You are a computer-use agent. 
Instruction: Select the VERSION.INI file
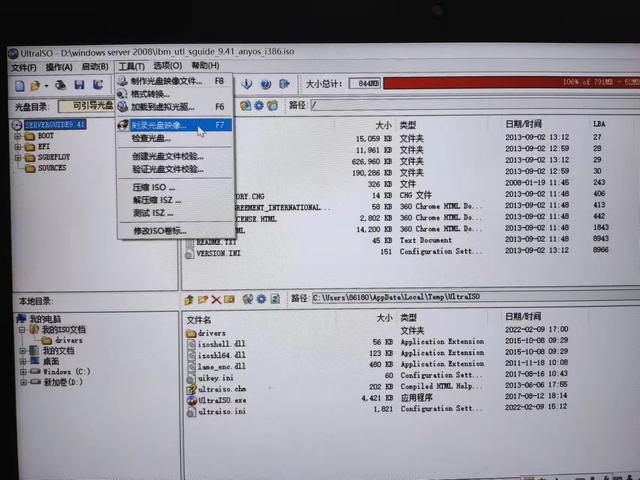(x=218, y=253)
